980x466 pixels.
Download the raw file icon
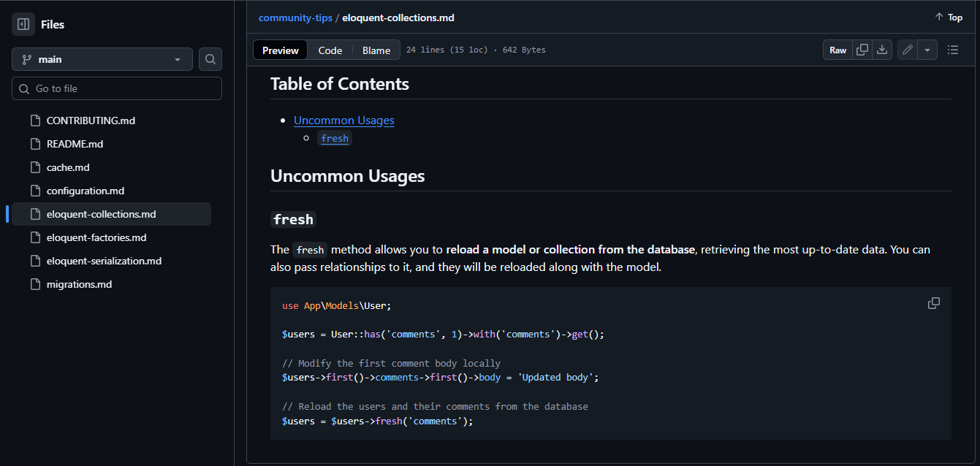click(x=882, y=50)
